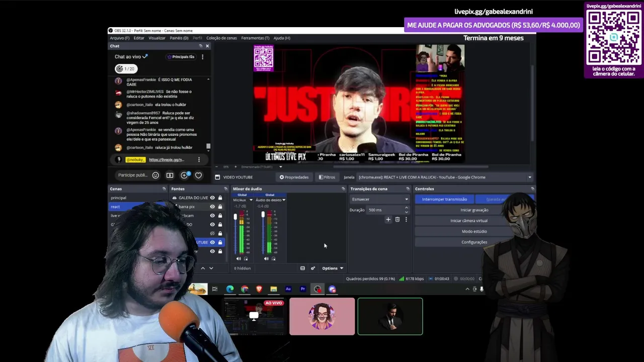The height and width of the screenshot is (362, 644).
Task: Adjust the Mic/Aux volume fader
Action: tap(235, 217)
